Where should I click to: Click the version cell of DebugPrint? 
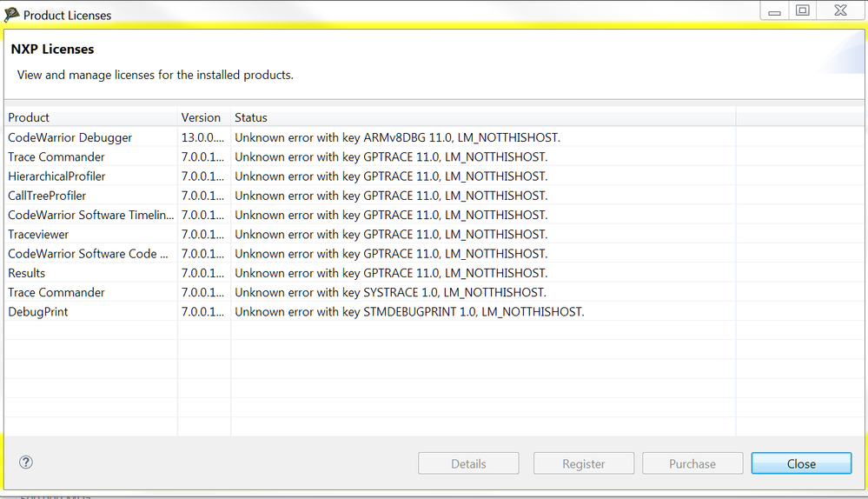(x=202, y=312)
